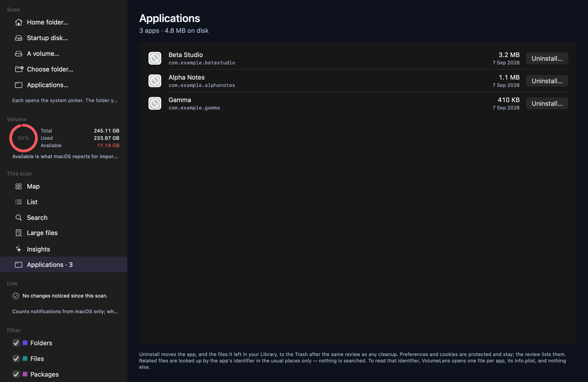Click the Alpha Notes app icon
The image size is (588, 382).
tap(155, 81)
